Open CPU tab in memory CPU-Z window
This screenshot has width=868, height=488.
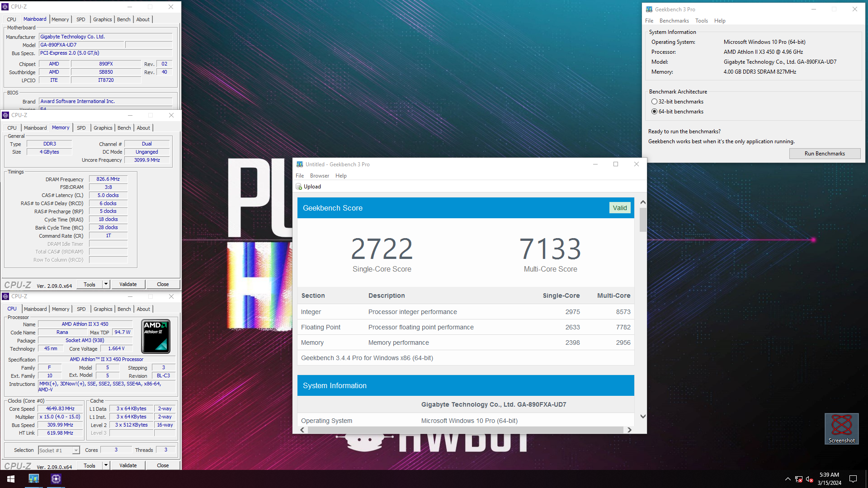[12, 128]
